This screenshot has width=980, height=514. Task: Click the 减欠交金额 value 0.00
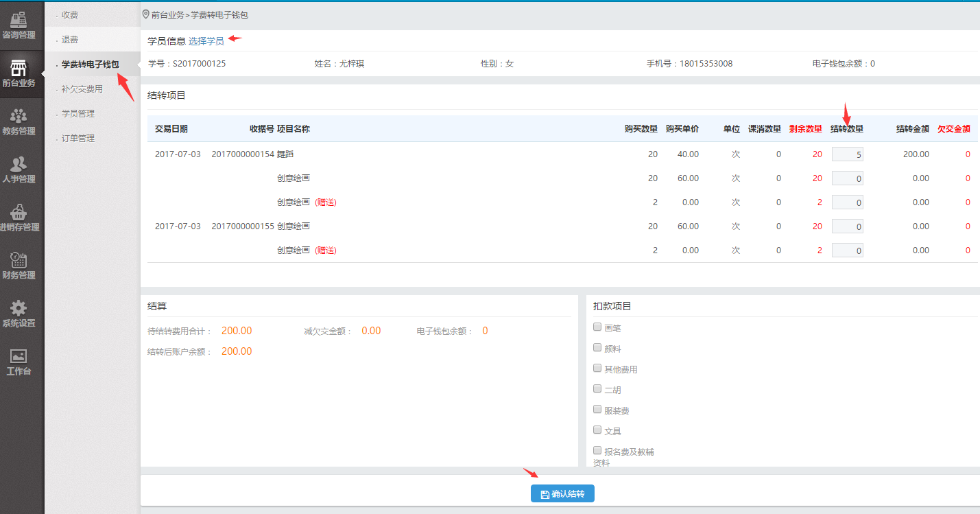371,331
